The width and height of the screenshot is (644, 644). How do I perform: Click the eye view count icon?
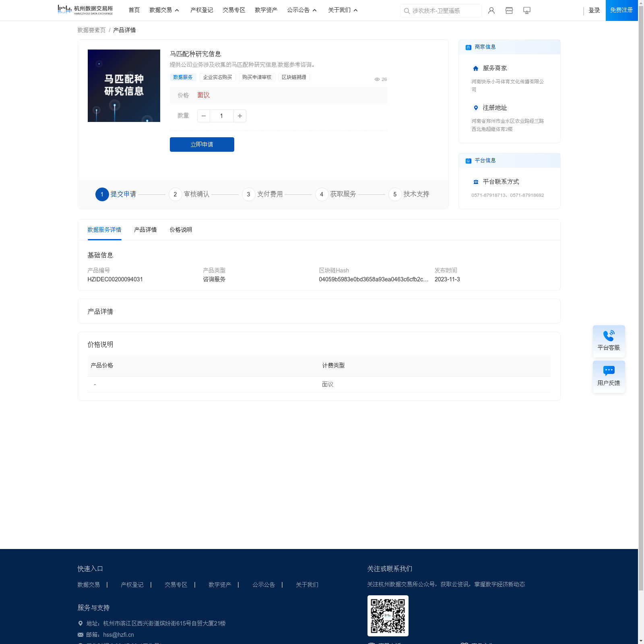click(x=377, y=79)
